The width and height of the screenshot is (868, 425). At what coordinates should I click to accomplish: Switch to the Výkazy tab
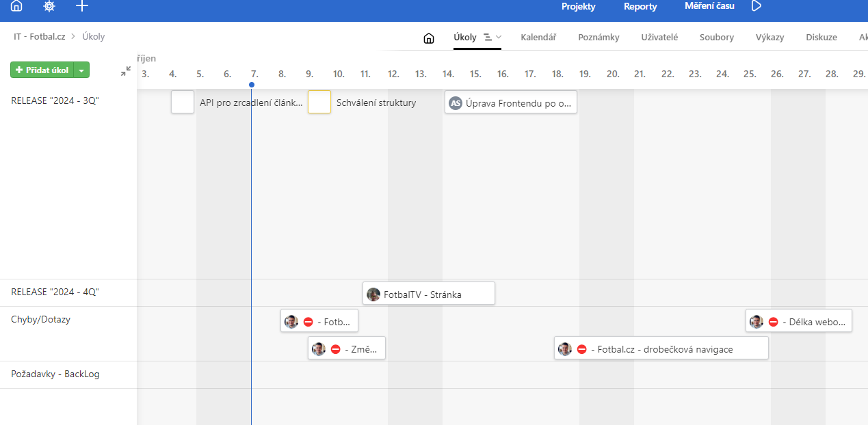(770, 38)
